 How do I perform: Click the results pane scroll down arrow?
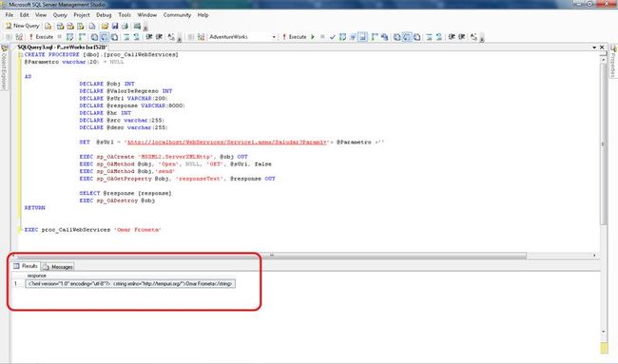604,332
